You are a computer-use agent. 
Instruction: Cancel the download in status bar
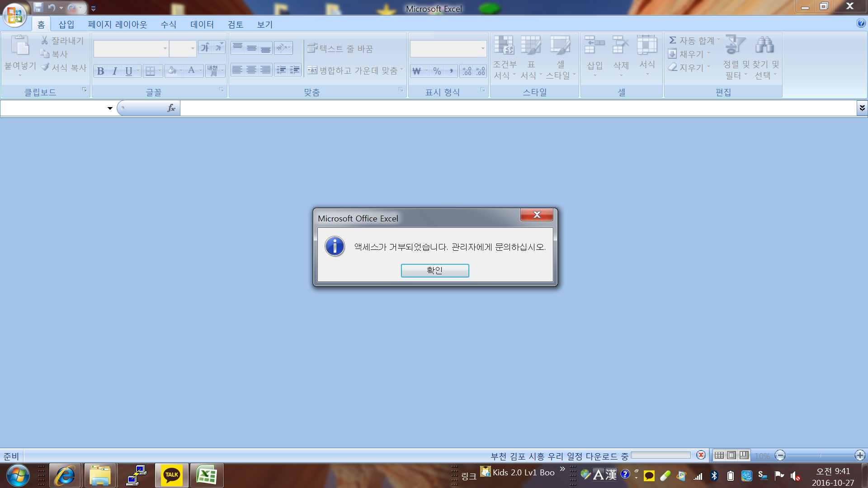pyautogui.click(x=701, y=455)
